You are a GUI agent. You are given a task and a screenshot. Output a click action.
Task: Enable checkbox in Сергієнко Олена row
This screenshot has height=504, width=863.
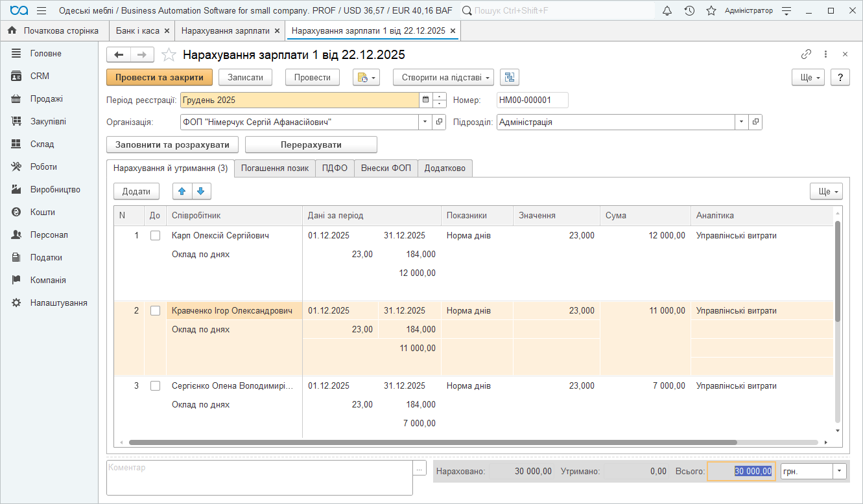coord(155,386)
